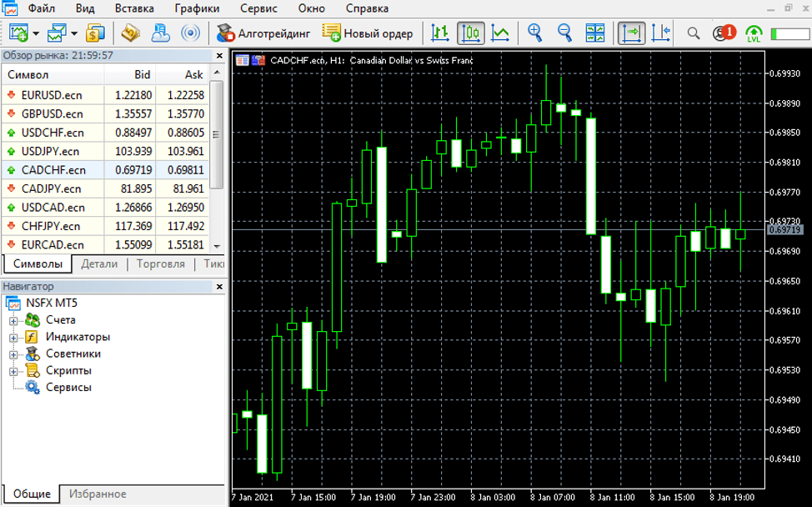The width and height of the screenshot is (812, 507).
Task: Click the signals broadcast icon
Action: tap(190, 33)
